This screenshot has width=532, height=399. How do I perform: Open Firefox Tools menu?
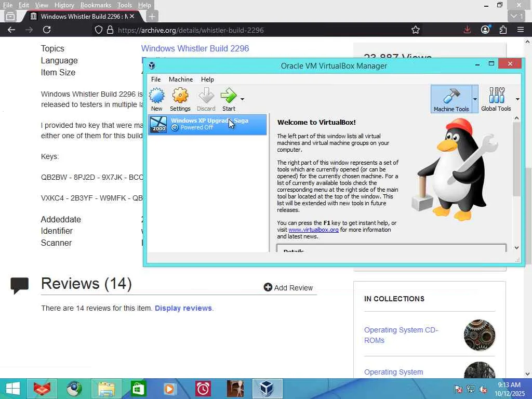(x=124, y=5)
